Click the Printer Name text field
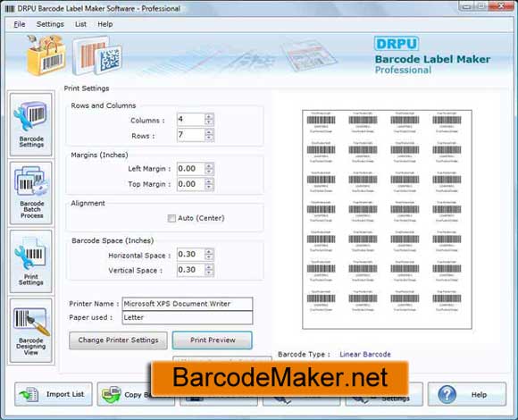518x420 pixels. (188, 304)
